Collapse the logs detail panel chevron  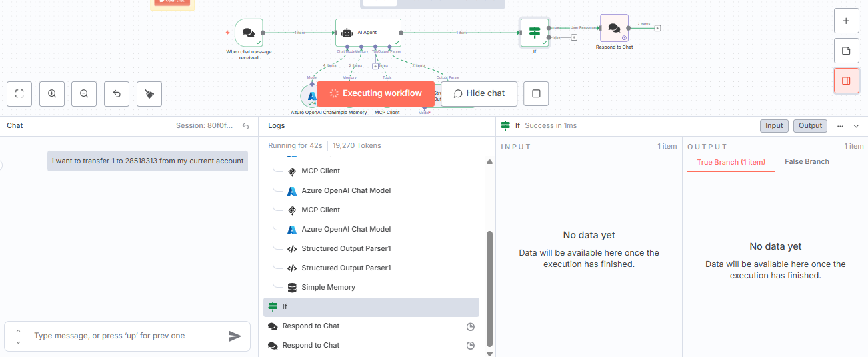pyautogui.click(x=857, y=126)
